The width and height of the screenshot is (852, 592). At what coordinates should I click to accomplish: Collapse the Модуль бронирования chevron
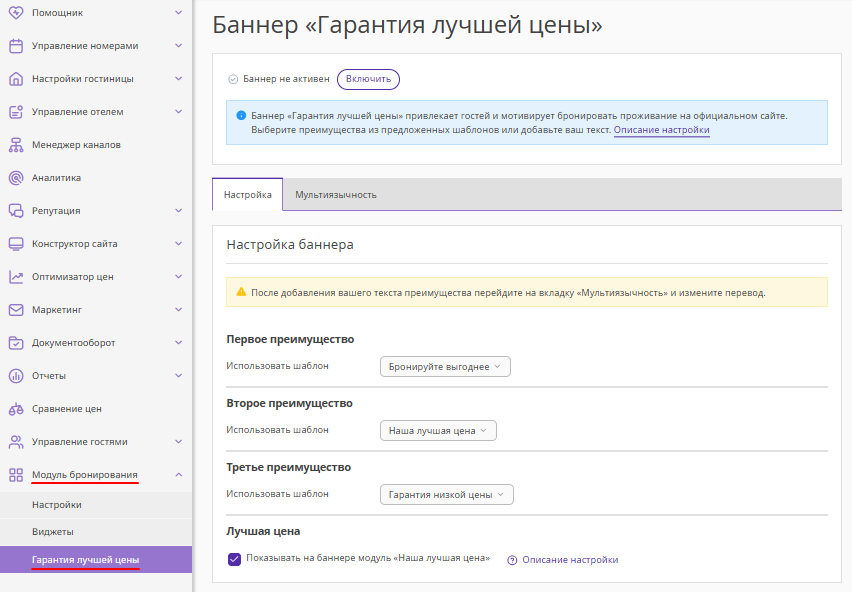click(178, 475)
